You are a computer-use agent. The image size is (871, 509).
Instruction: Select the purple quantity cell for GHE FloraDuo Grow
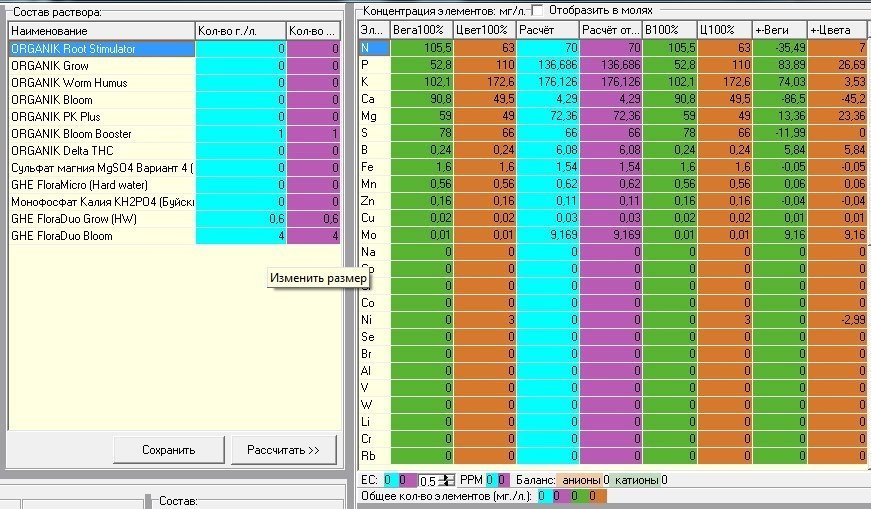pos(313,219)
